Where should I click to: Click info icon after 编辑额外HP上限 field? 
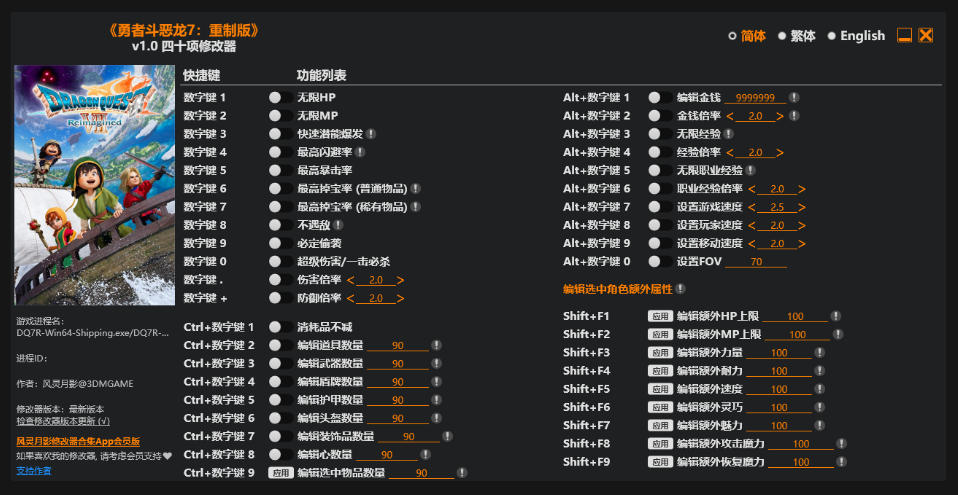pos(836,316)
